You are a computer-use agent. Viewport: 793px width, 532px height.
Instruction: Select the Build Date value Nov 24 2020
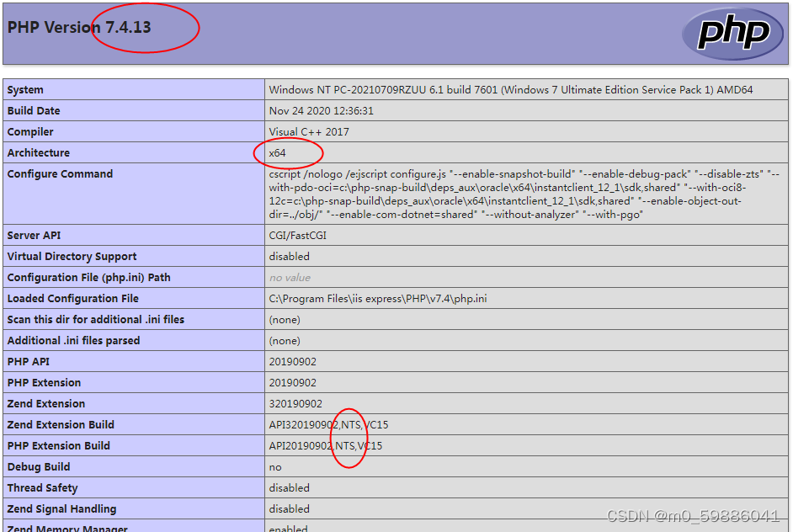tap(320, 110)
